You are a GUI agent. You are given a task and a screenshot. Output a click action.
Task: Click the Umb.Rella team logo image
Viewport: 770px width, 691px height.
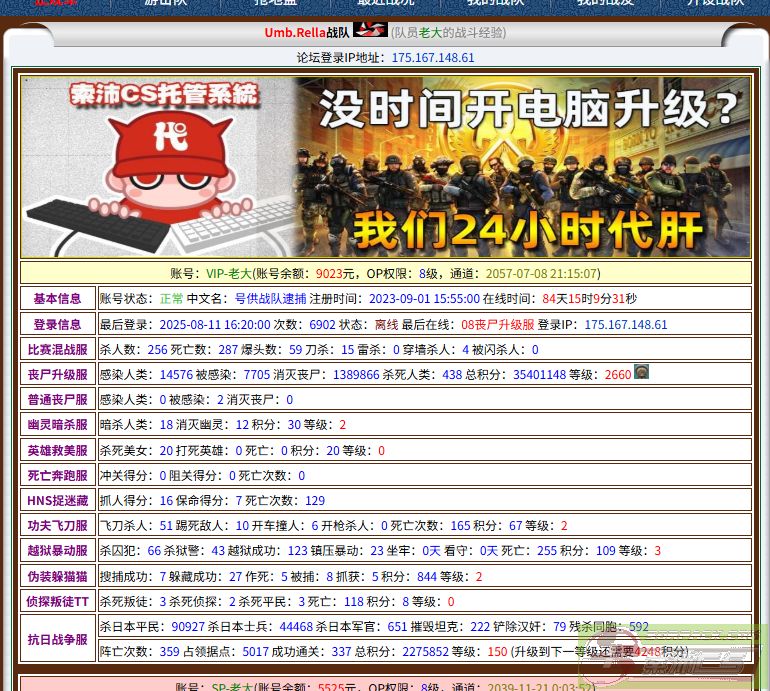(370, 29)
